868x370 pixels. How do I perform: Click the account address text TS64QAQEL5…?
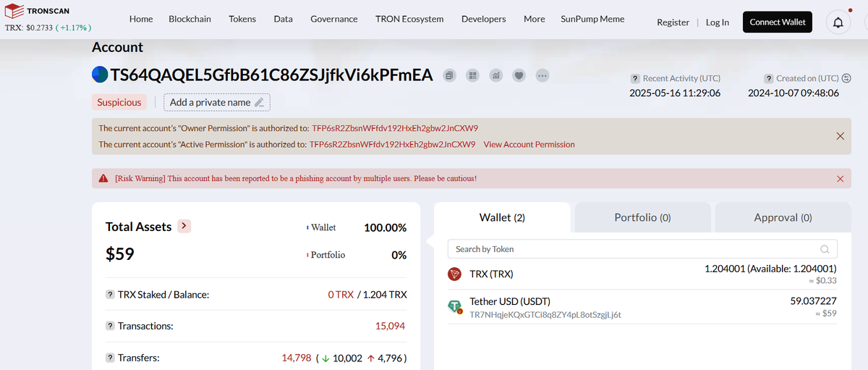(271, 75)
